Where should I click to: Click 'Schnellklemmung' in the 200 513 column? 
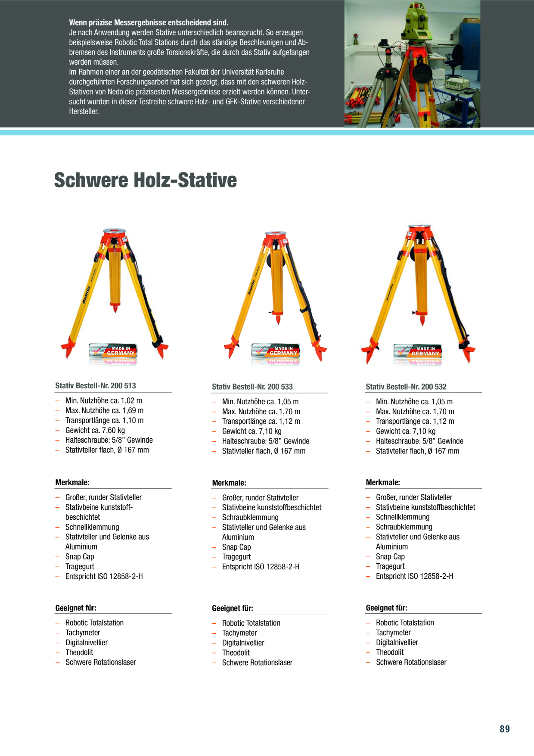[92, 527]
